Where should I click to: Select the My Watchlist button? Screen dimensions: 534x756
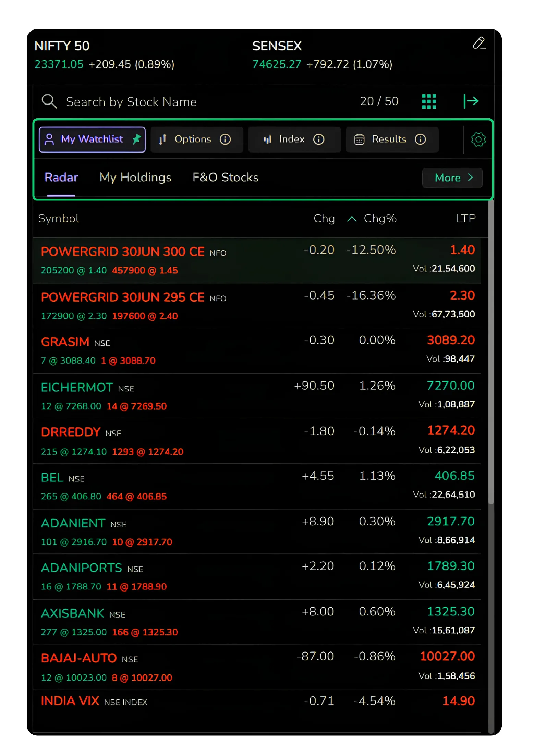[92, 139]
